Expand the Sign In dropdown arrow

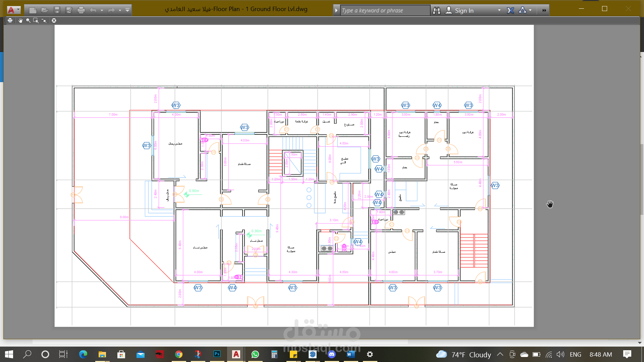click(499, 10)
